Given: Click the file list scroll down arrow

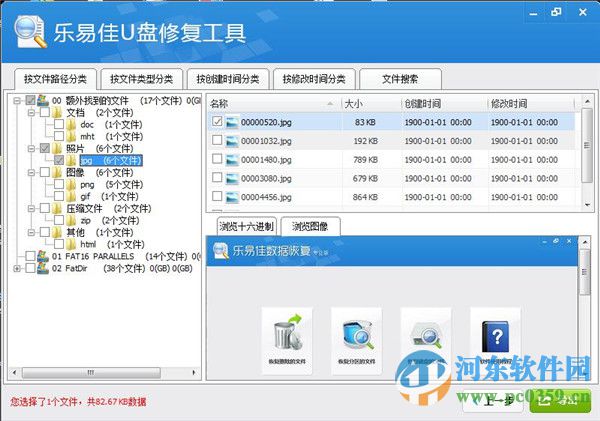Looking at the screenshot, I should click(x=587, y=205).
